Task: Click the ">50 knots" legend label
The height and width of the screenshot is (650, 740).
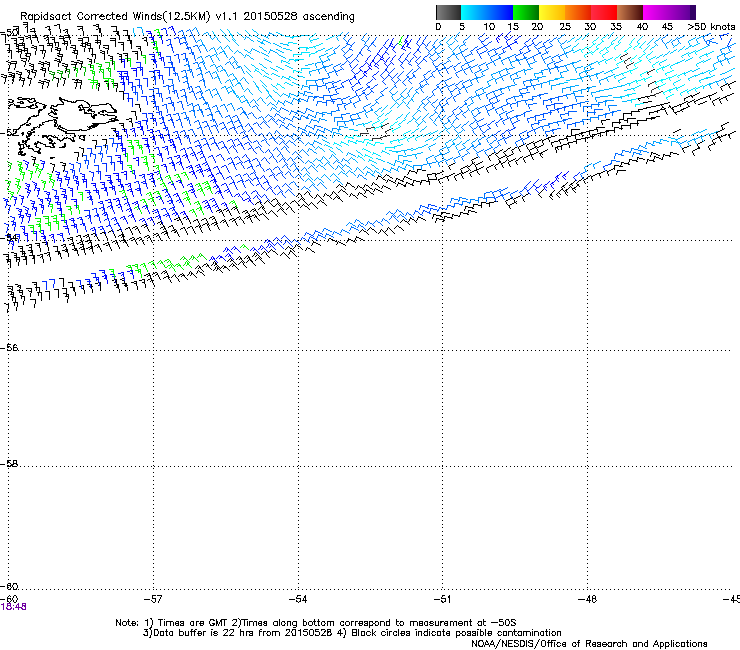Action: click(711, 27)
